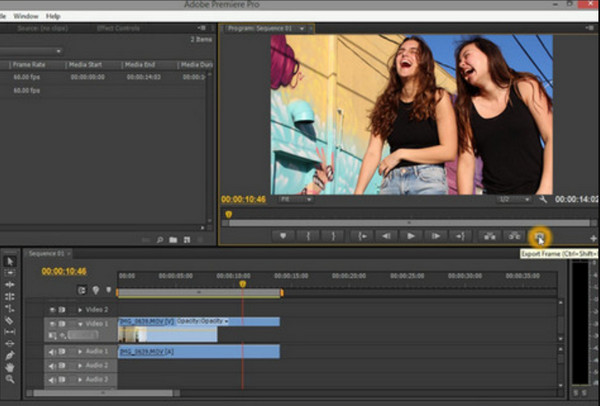Close the Sequence 01 timeline tab
Viewport: 600px width, 406px height.
click(x=69, y=253)
